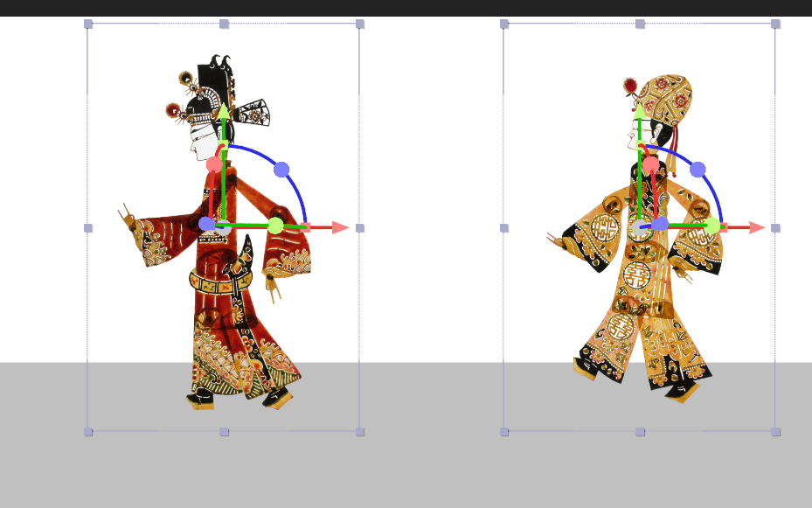Viewport: 812px width, 508px height.
Task: Click the light green circle handle on yellow puppet's gizmo
Action: 712,226
